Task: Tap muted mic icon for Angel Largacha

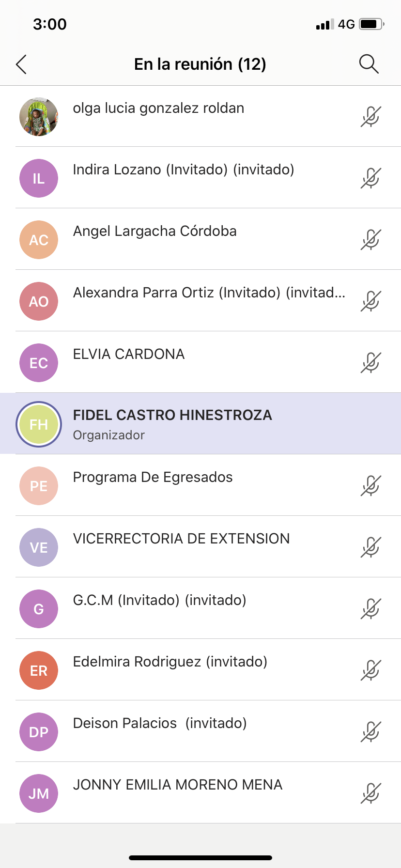Action: [371, 240]
